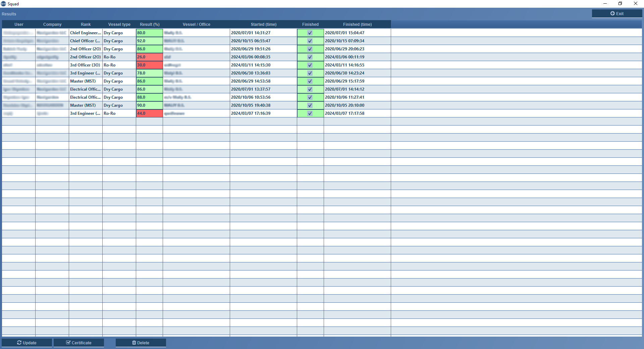Select the red 30.0 result cell

tap(149, 65)
